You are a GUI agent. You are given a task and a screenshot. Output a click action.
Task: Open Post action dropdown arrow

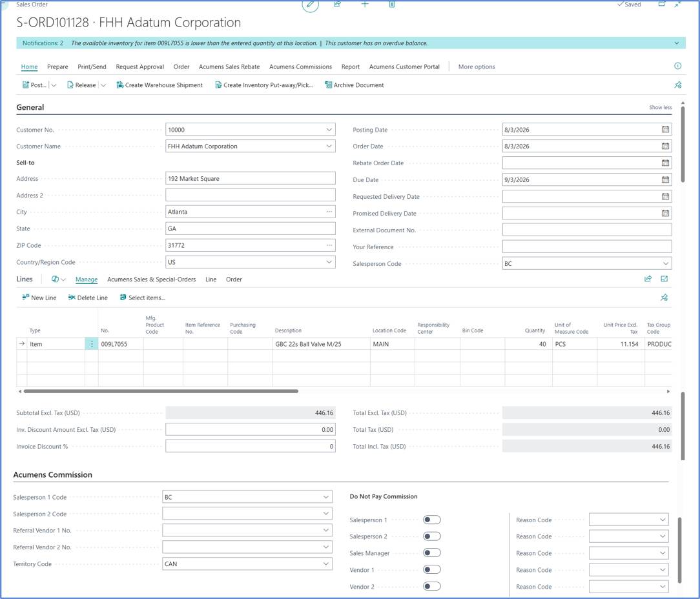coord(54,85)
